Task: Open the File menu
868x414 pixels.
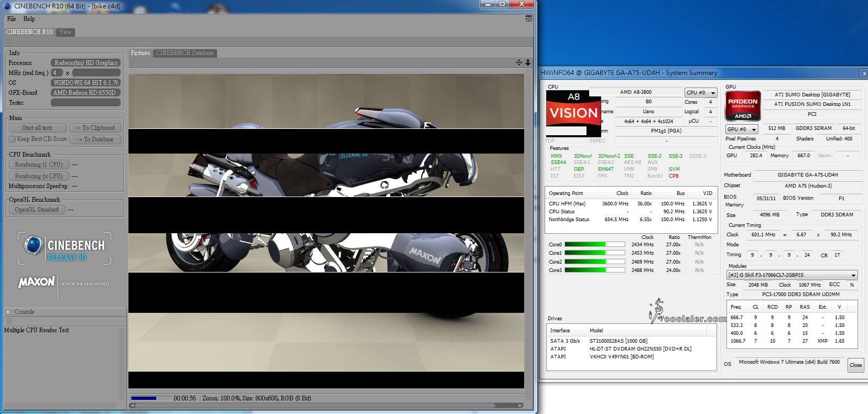Action: 12,19
